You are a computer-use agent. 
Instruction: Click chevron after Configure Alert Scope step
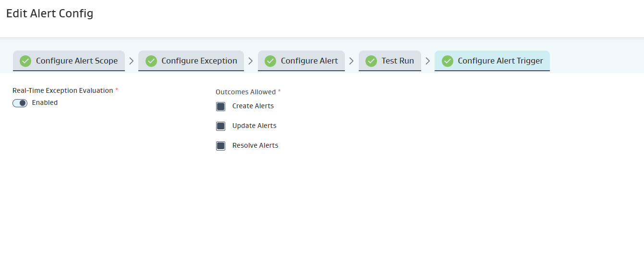[x=132, y=61]
